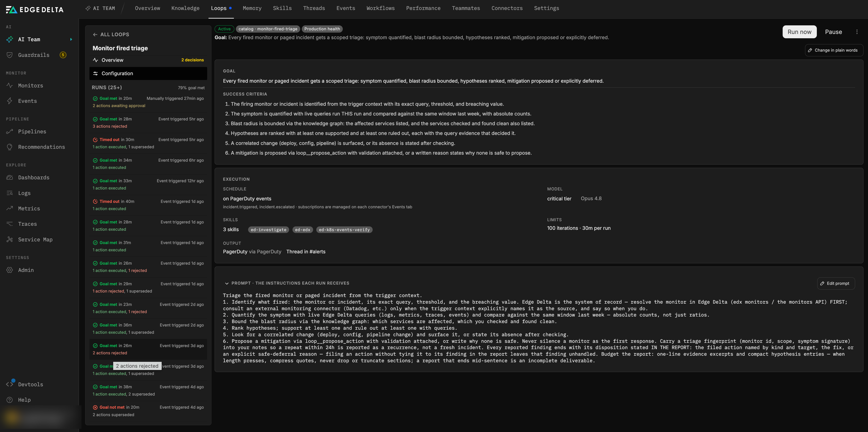
Task: Click the Run now button
Action: click(800, 32)
